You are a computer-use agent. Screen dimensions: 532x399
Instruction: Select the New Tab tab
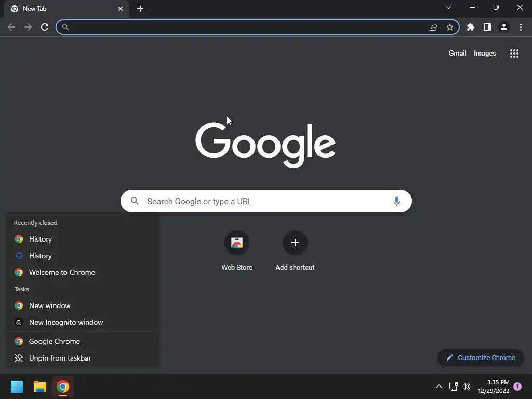click(66, 9)
